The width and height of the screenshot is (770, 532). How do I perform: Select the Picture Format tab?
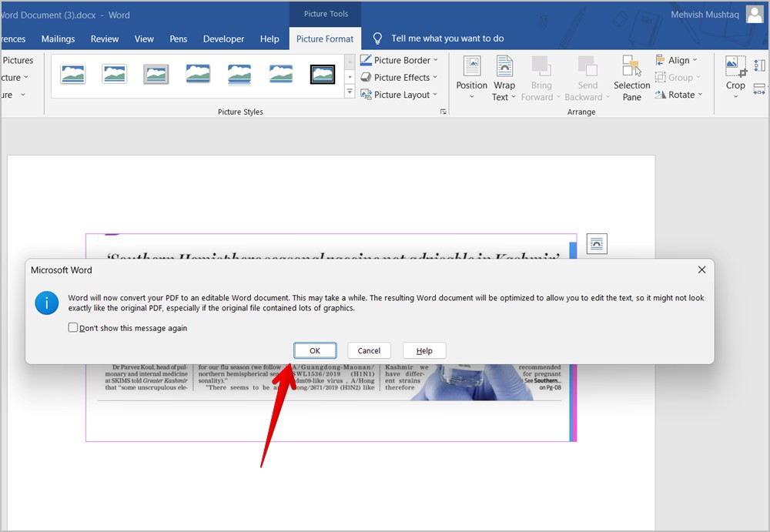pos(325,38)
